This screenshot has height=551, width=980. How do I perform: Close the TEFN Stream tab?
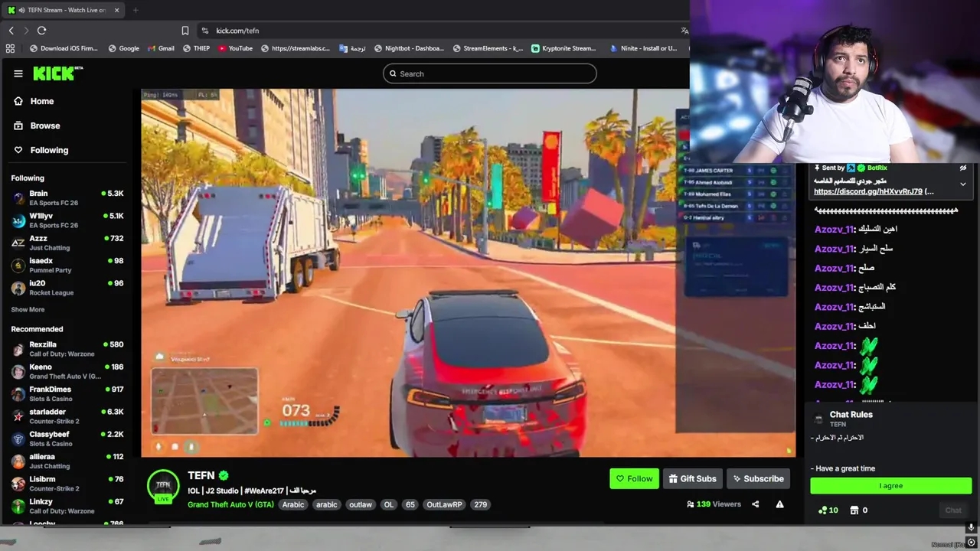coord(117,10)
